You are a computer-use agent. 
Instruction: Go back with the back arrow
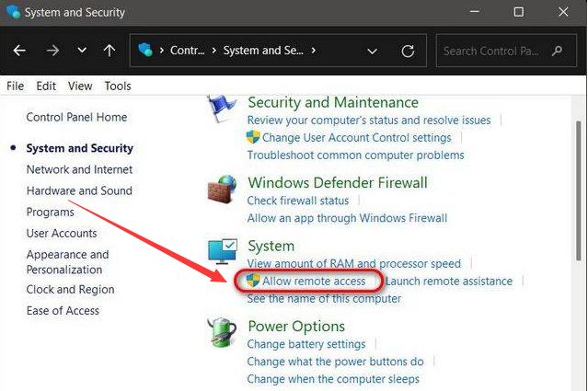(x=20, y=51)
